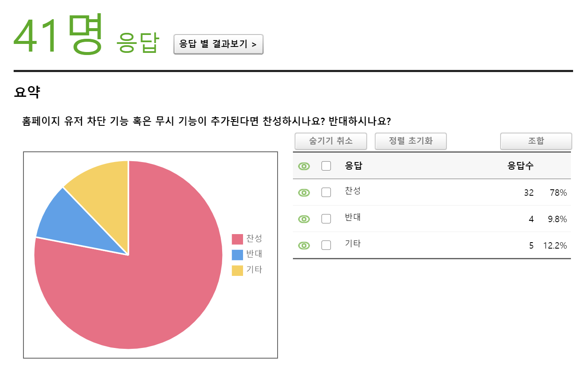Toggle the eye icon in table header
588x365 pixels.
click(x=304, y=166)
